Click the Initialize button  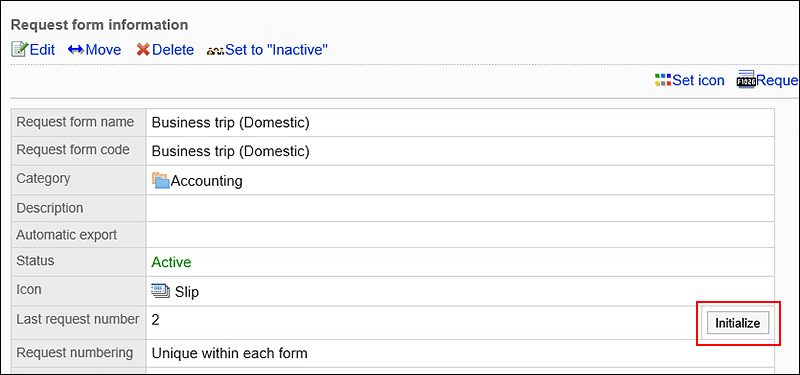click(x=738, y=323)
